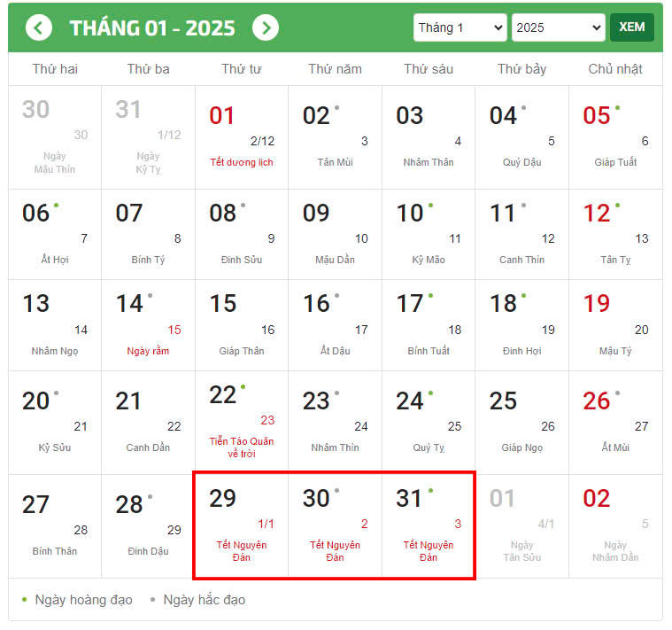Open the 2025 year dropdown

[558, 27]
